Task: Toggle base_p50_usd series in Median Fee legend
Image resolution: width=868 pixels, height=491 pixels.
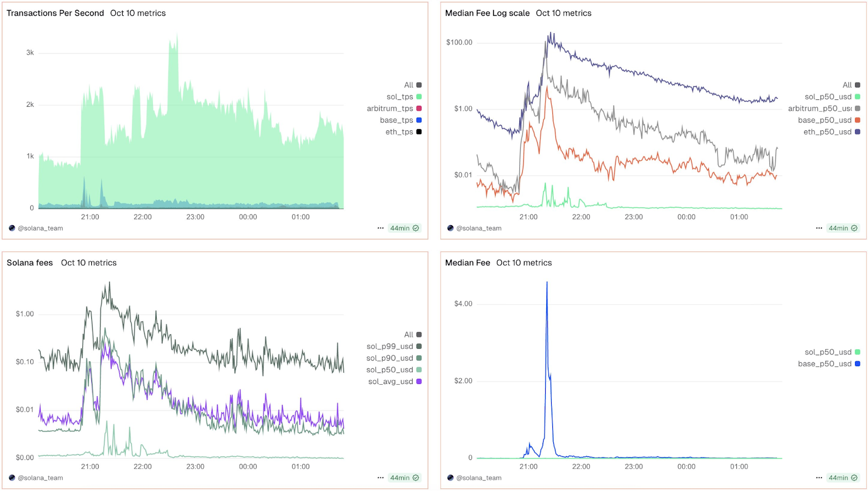Action: (x=829, y=364)
